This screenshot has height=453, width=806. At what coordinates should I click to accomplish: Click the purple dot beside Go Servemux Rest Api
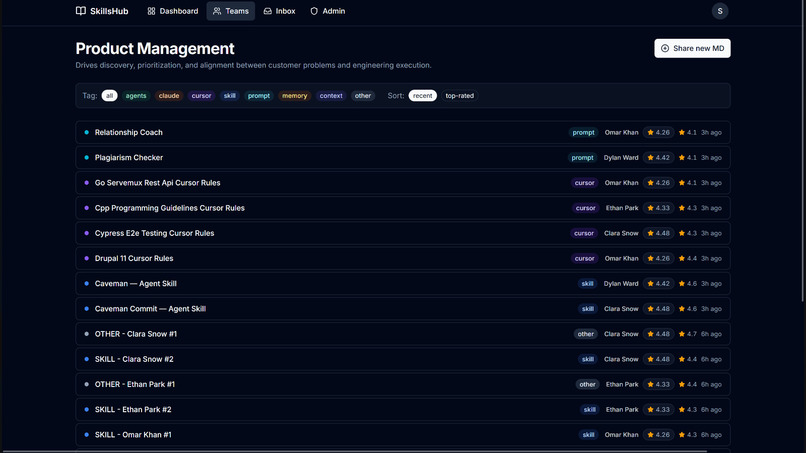[x=86, y=183]
